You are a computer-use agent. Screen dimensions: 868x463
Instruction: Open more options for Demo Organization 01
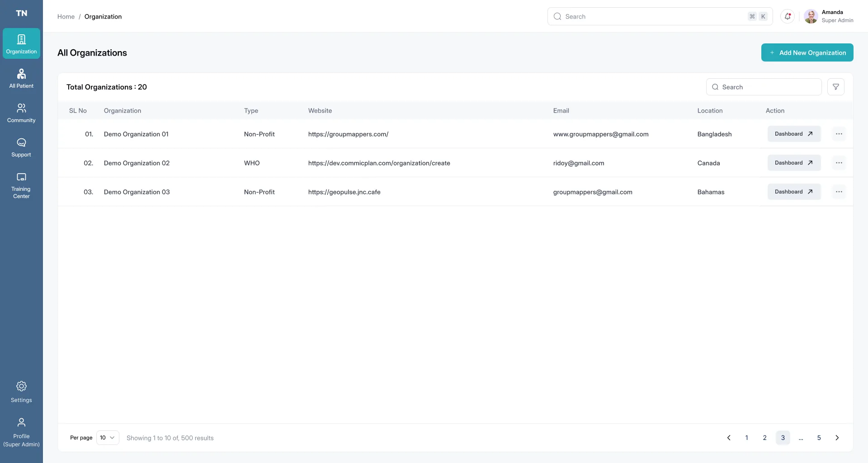(839, 134)
